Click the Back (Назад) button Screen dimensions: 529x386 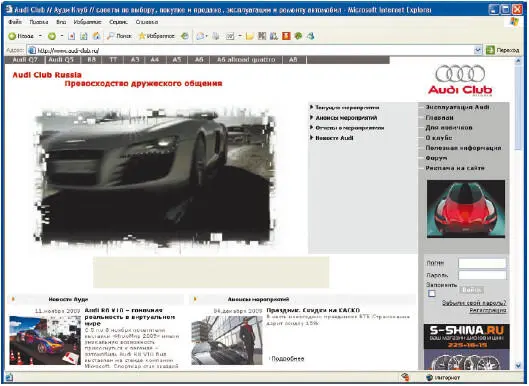click(21, 36)
